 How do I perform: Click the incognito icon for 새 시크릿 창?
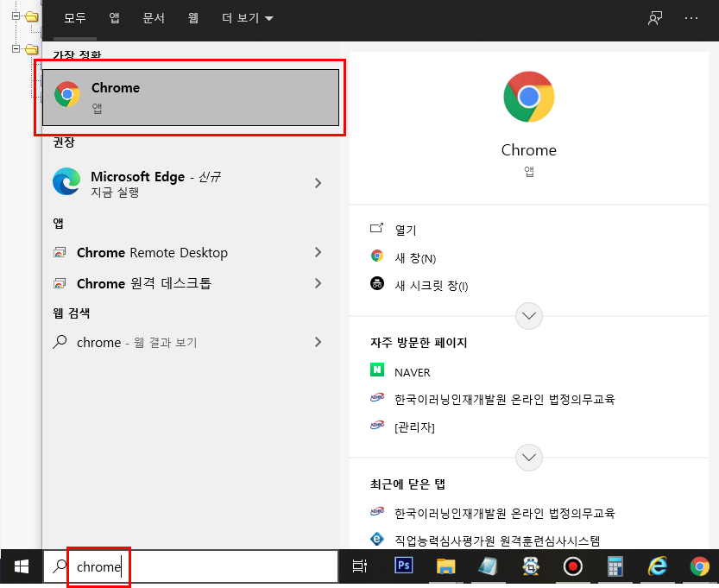[x=377, y=283]
